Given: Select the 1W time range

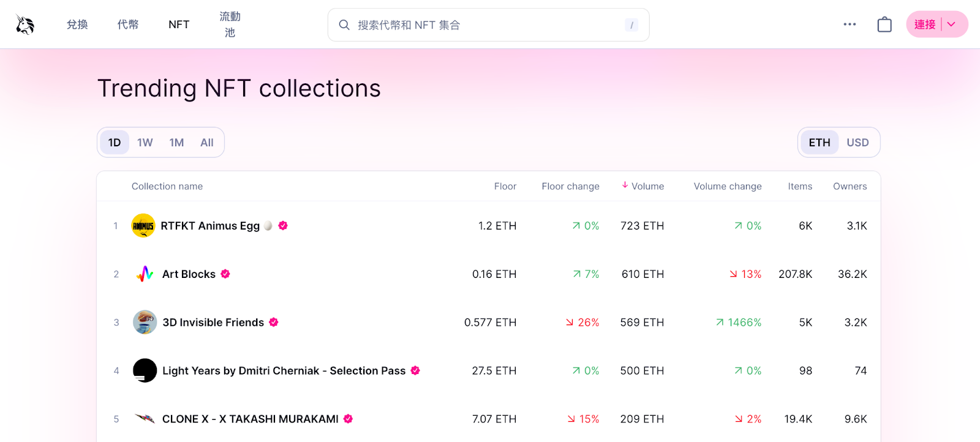Looking at the screenshot, I should click(145, 143).
